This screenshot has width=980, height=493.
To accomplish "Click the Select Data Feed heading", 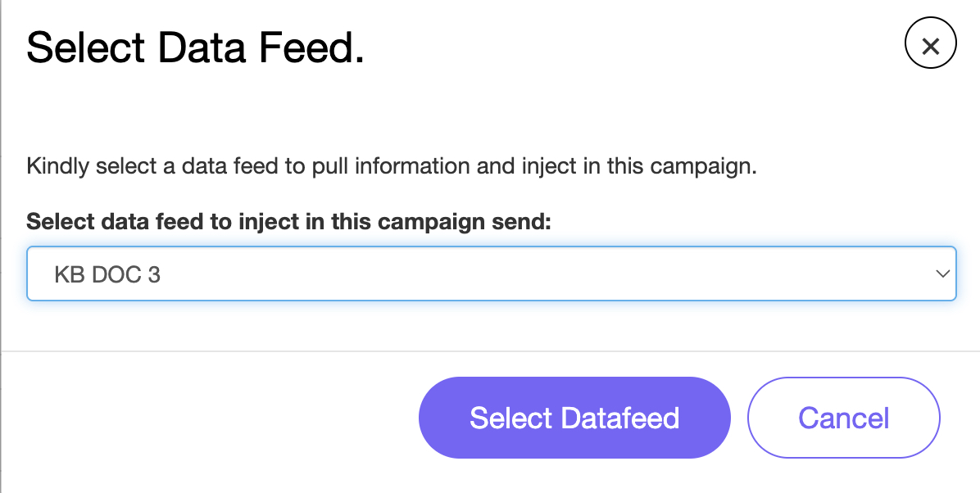I will click(195, 47).
